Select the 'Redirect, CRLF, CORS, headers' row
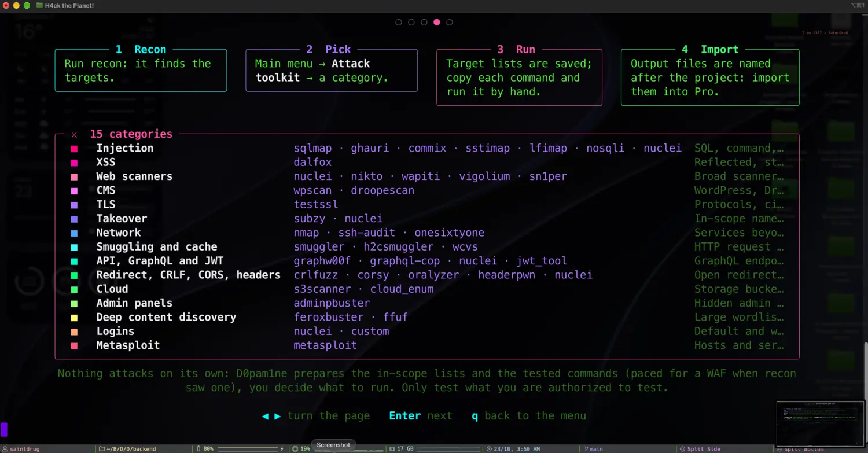The width and height of the screenshot is (868, 453). coord(427,275)
